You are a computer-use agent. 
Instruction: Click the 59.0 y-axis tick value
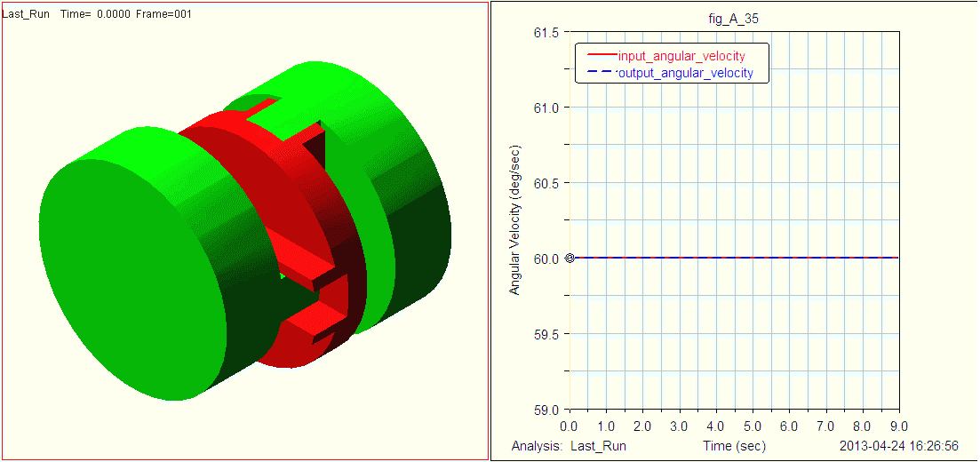point(546,410)
